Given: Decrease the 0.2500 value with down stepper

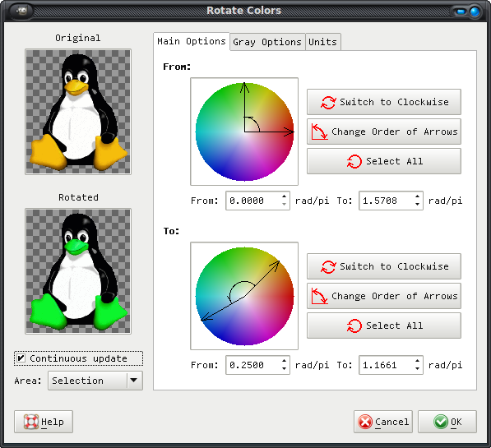Looking at the screenshot, I should coord(284,369).
